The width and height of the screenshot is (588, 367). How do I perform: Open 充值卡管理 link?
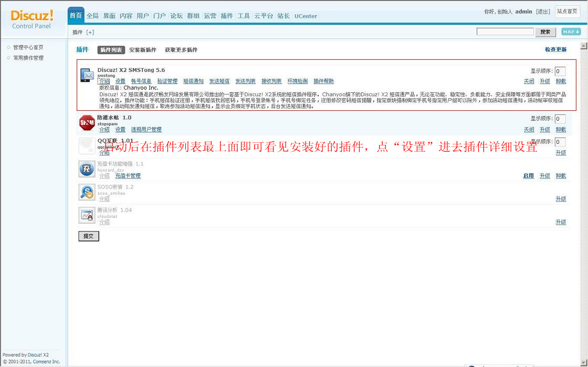(x=128, y=175)
